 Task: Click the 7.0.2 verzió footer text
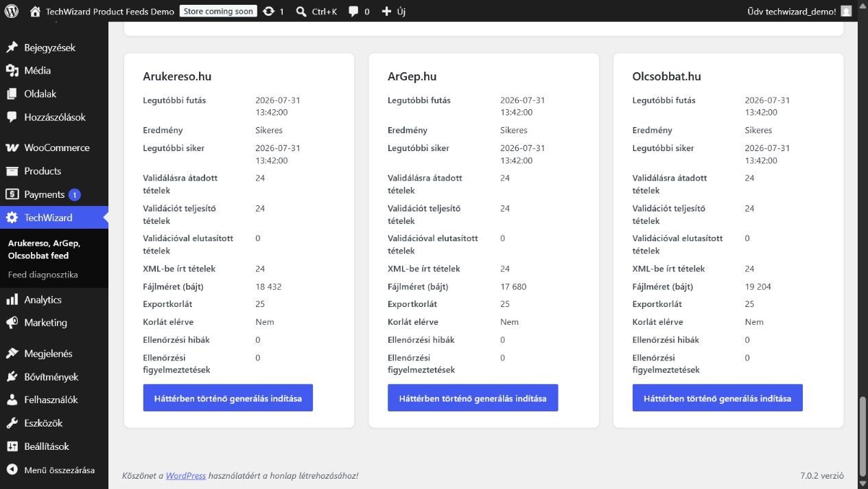[822, 475]
